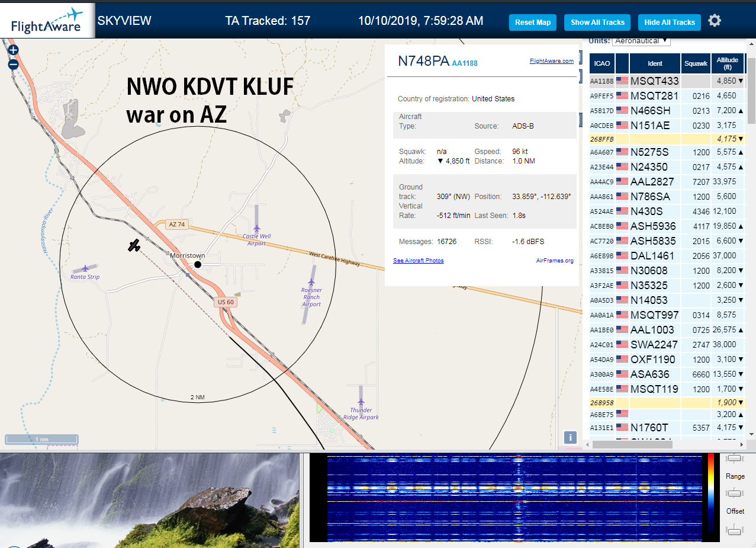Select the N1760T aircraft row
The width and height of the screenshot is (756, 548).
[x=667, y=427]
